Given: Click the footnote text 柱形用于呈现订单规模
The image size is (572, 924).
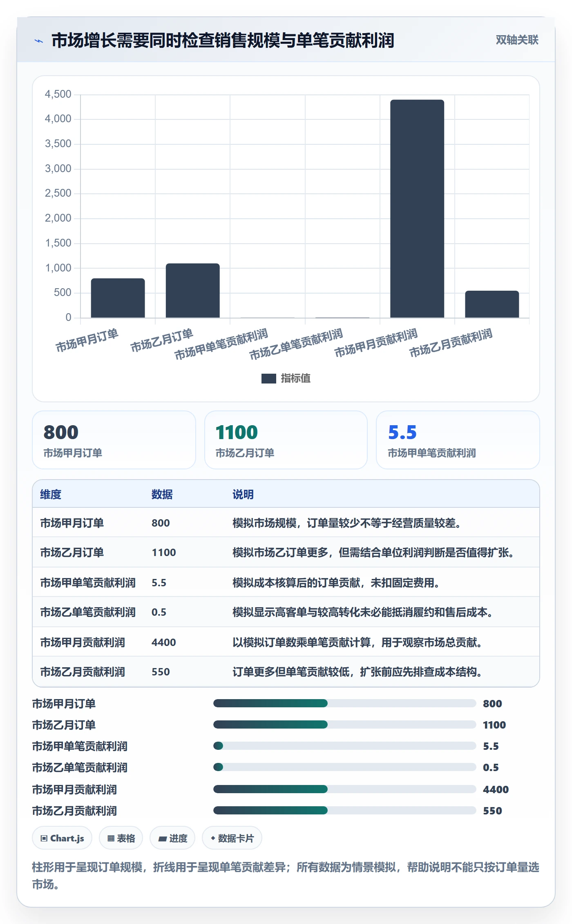Looking at the screenshot, I should pyautogui.click(x=87, y=867).
